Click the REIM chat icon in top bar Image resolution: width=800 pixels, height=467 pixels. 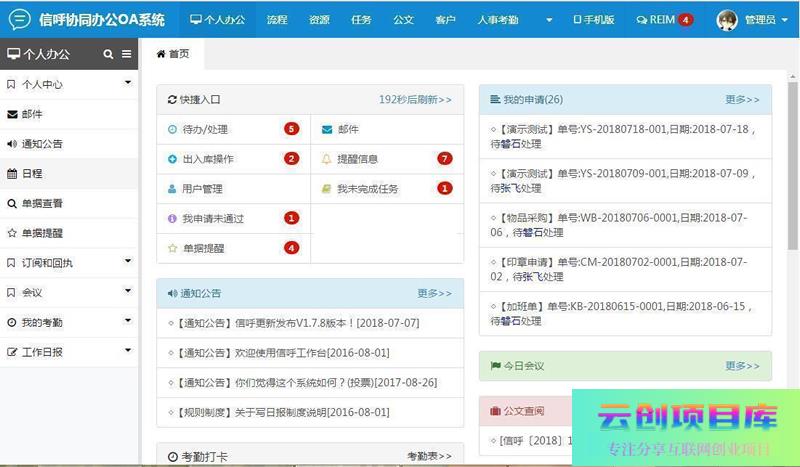tap(656, 19)
